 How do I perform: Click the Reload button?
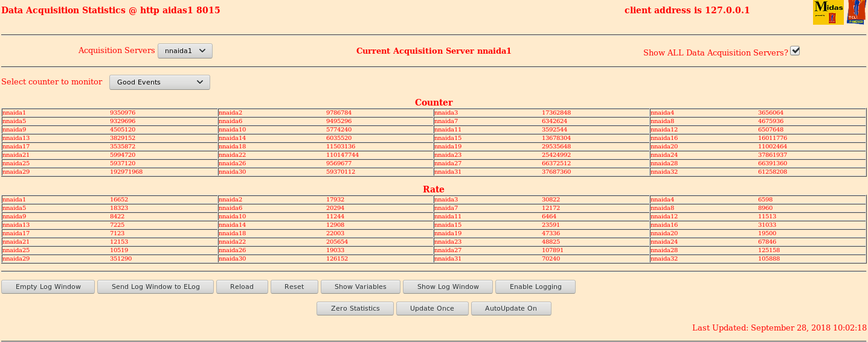(x=242, y=287)
